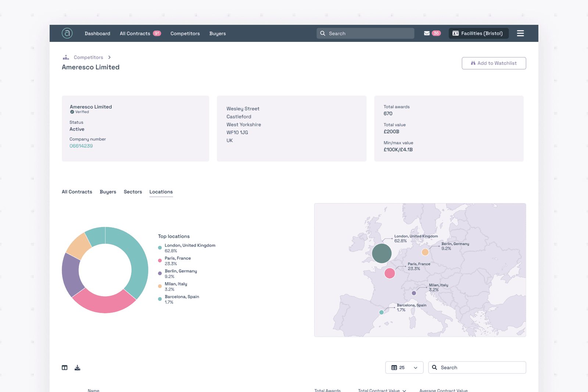Click the Paris pink legend dot
The image size is (588, 392).
(160, 260)
